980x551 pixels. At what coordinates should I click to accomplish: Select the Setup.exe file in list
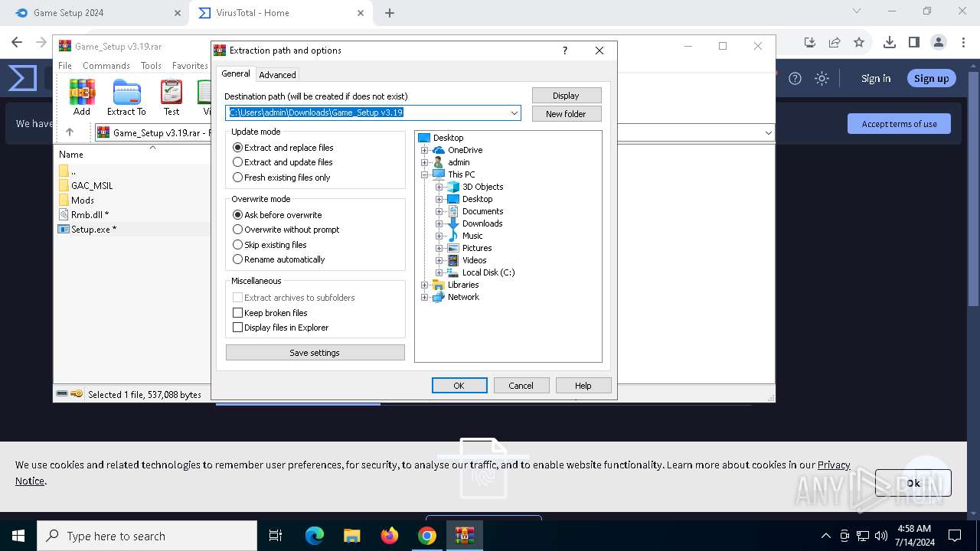(93, 229)
